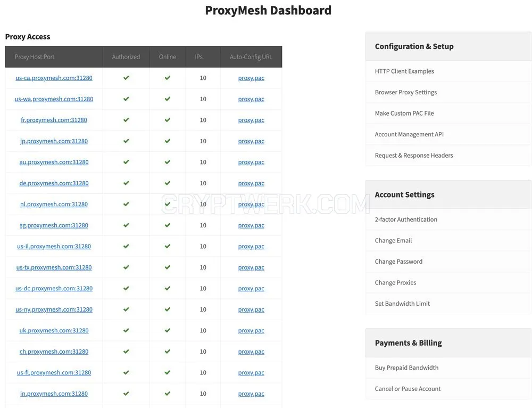Screen dimensions: 532x408
Task: Open proxy.pac link for us-tx proxy
Action: [251, 267]
